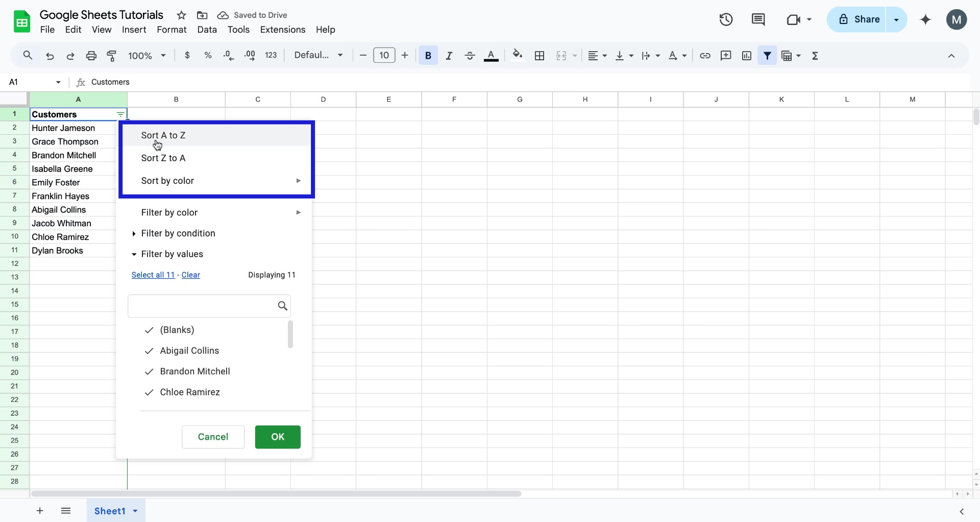Insert a link from the toolbar
The height and width of the screenshot is (522, 980).
pos(705,56)
